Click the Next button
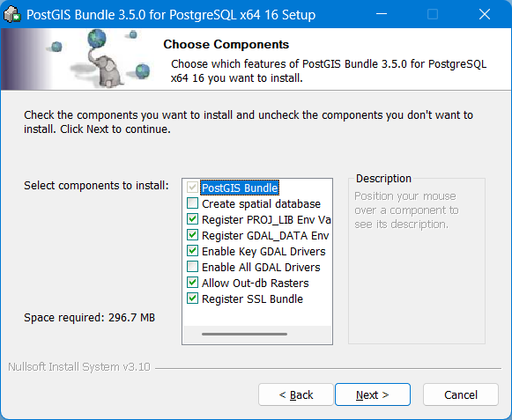Image resolution: width=512 pixels, height=420 pixels. pos(373,394)
